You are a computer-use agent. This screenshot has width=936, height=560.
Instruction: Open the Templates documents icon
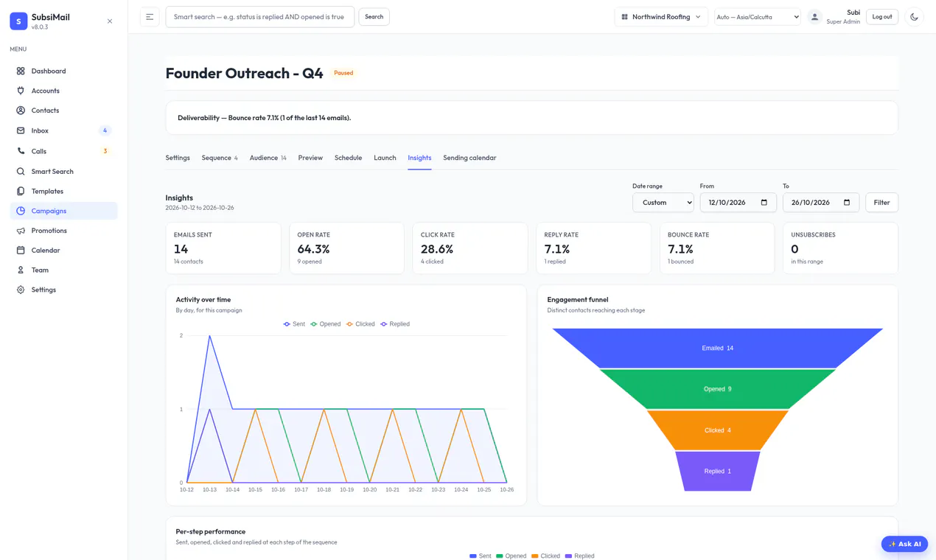21,191
